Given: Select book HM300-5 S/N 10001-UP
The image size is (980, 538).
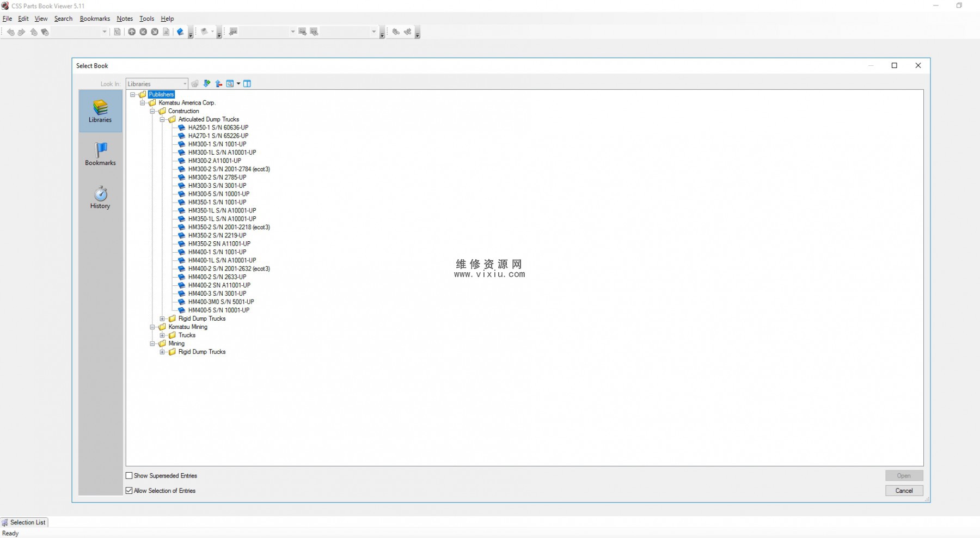Looking at the screenshot, I should coord(219,194).
